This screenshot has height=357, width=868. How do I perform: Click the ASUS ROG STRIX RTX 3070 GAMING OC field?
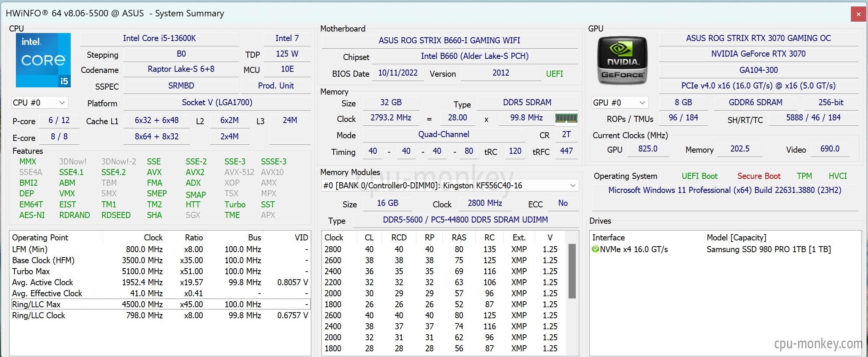[759, 38]
